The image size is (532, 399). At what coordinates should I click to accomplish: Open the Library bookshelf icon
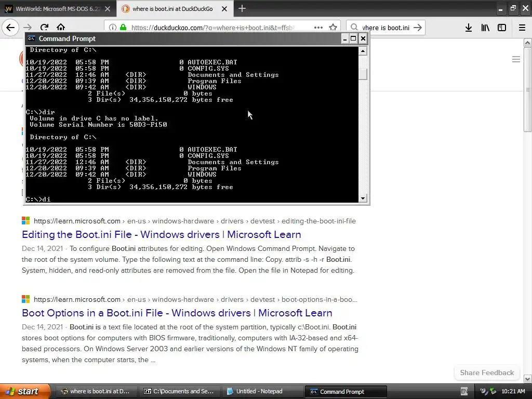[x=485, y=28]
